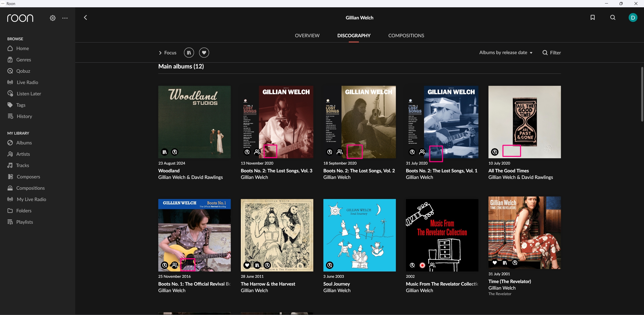Click the Tracks music note icon
This screenshot has height=315, width=644.
tap(10, 165)
